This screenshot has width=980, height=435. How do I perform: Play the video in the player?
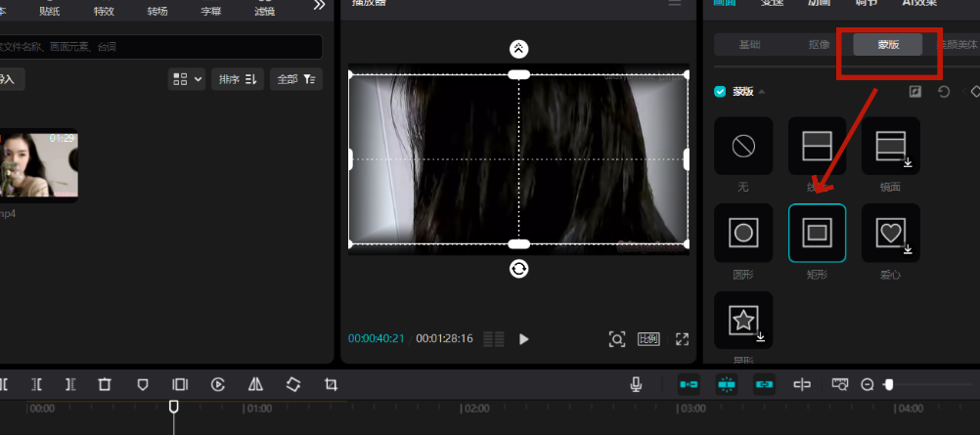pos(524,339)
